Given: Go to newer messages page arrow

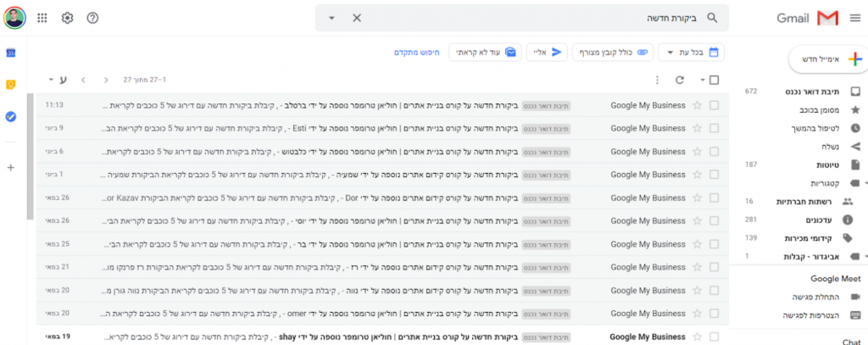Looking at the screenshot, I should [106, 80].
